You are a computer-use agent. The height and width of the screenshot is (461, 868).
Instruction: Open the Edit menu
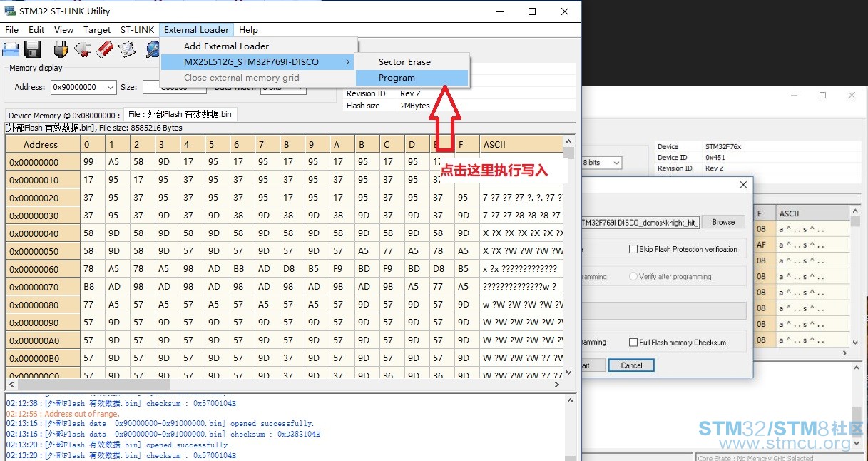[36, 30]
